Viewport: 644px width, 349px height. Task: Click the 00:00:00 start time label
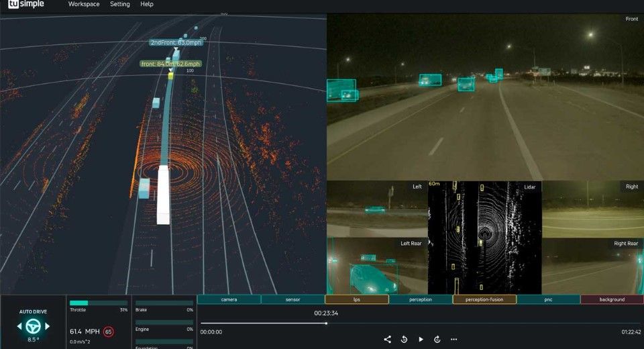point(211,332)
